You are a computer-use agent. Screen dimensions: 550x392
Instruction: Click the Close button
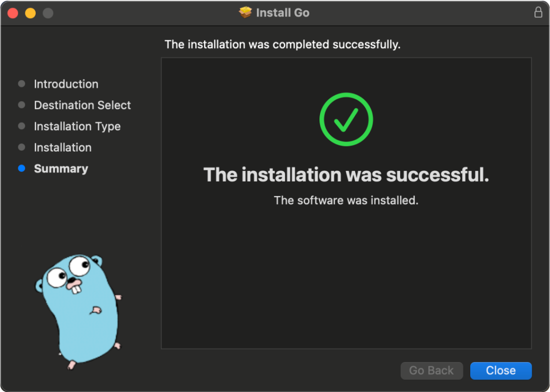click(x=500, y=370)
